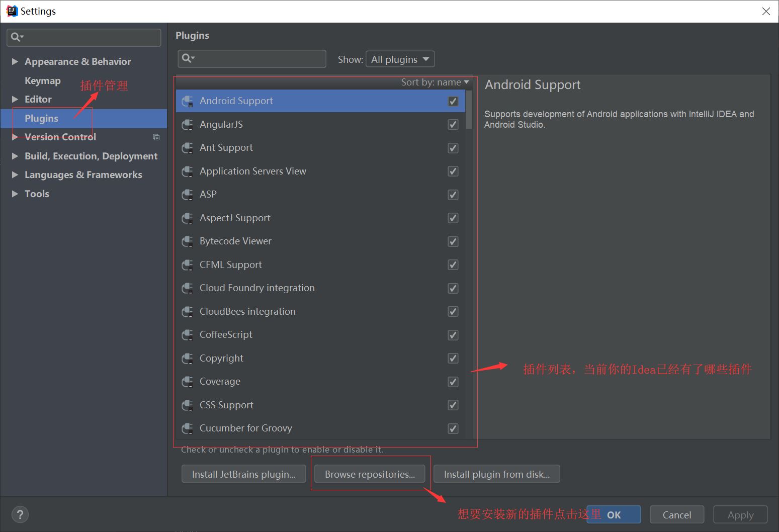Click the CloudBees integration plugin icon

click(x=187, y=312)
